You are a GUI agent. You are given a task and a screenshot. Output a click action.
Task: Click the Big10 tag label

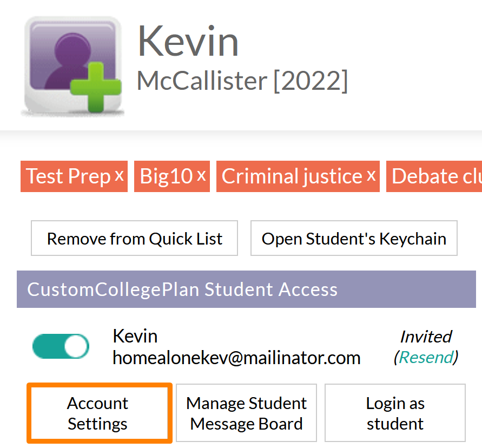[x=166, y=176]
